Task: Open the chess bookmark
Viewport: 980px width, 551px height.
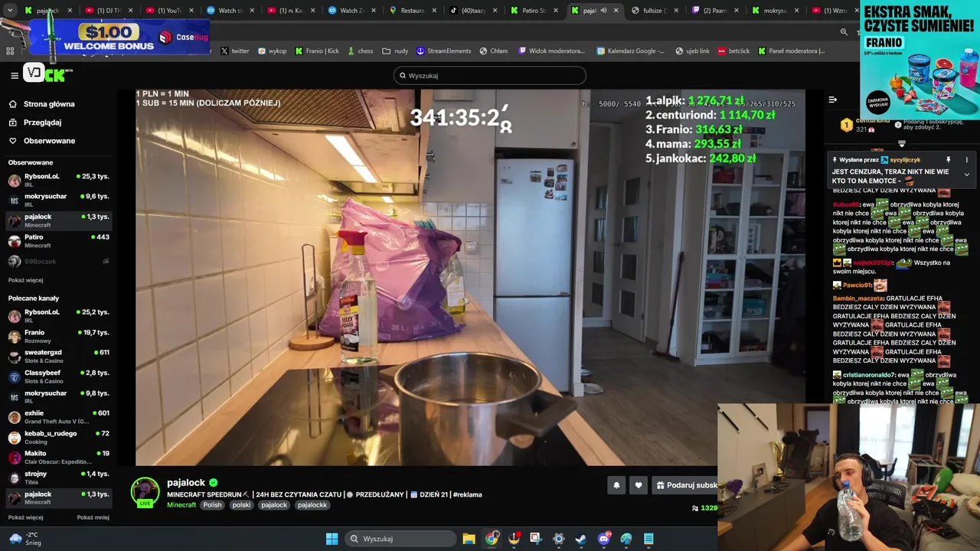Action: point(359,51)
